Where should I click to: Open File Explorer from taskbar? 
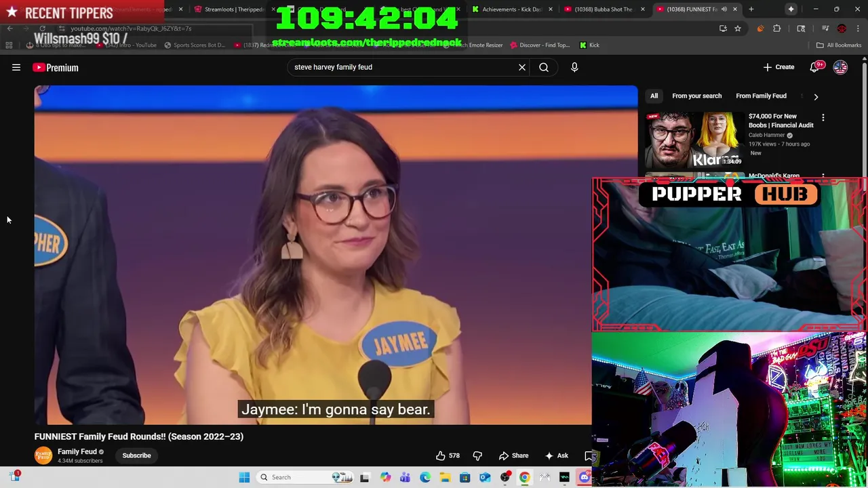445,477
